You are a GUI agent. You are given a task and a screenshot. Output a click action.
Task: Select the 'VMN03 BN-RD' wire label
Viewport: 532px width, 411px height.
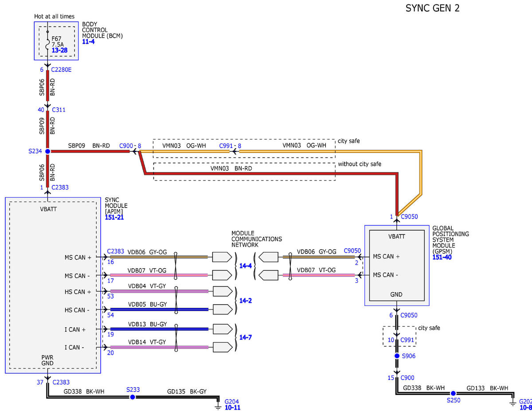(231, 168)
